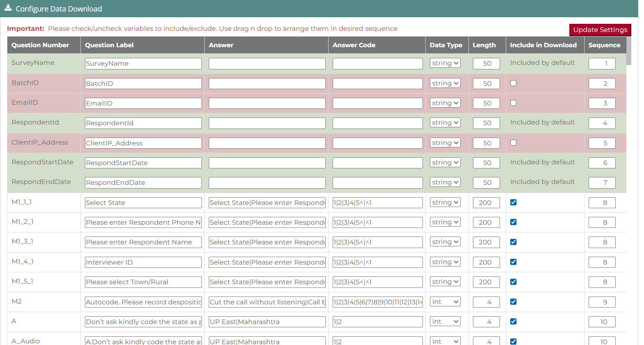Uncheck Include in Download for row A

point(513,322)
